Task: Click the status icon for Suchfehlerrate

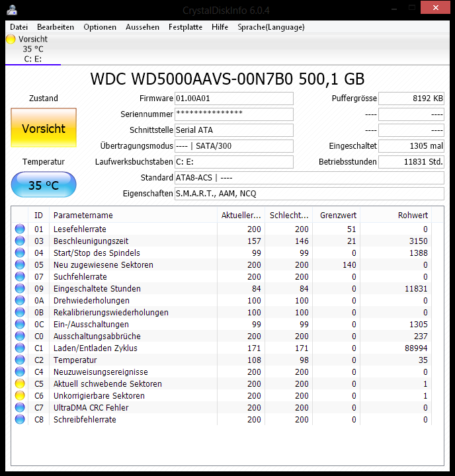Action: (20, 276)
